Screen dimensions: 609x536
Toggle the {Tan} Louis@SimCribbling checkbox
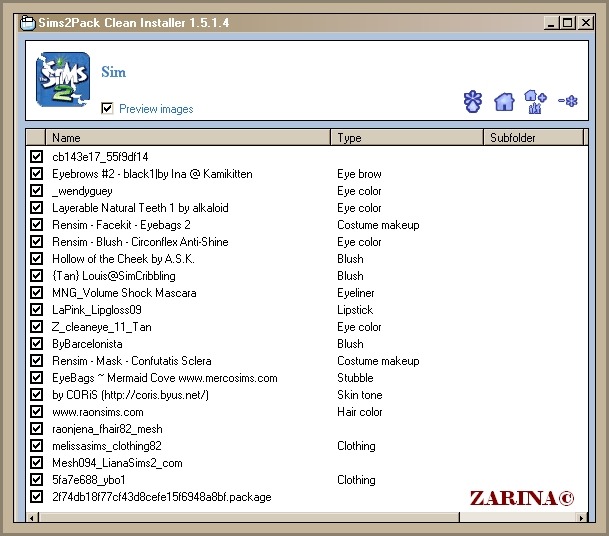point(37,276)
